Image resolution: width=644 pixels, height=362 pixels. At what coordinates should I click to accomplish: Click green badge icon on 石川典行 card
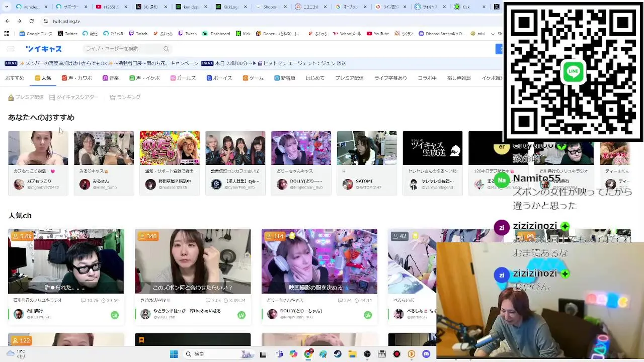coord(115,315)
